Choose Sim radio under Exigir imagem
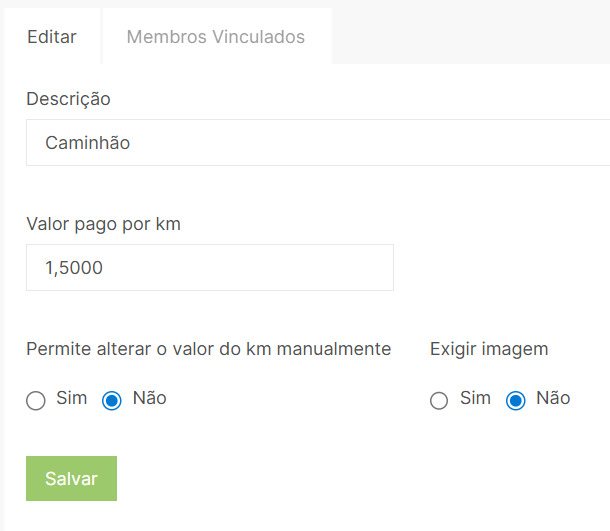This screenshot has height=531, width=610. 439,401
